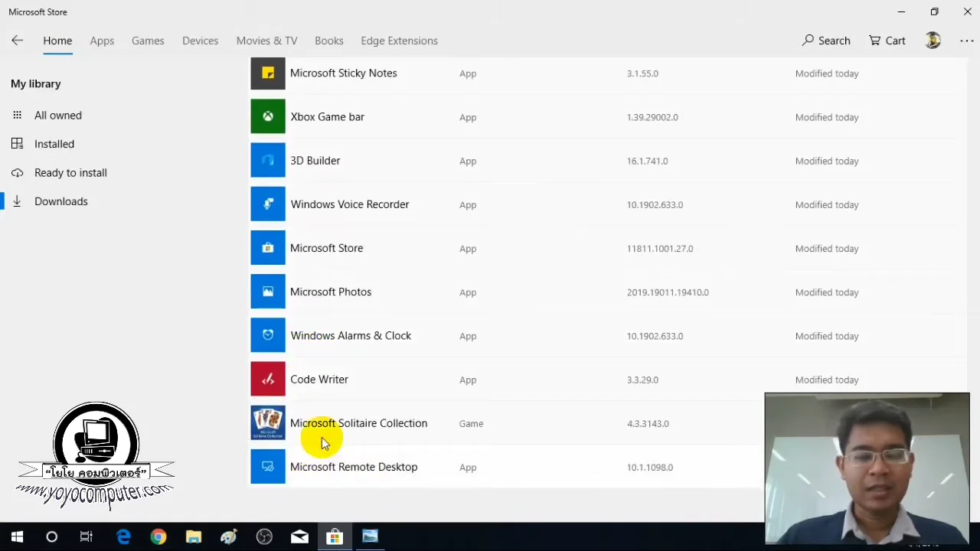This screenshot has width=980, height=551.
Task: Click the Xbox Game bar icon
Action: tap(267, 116)
